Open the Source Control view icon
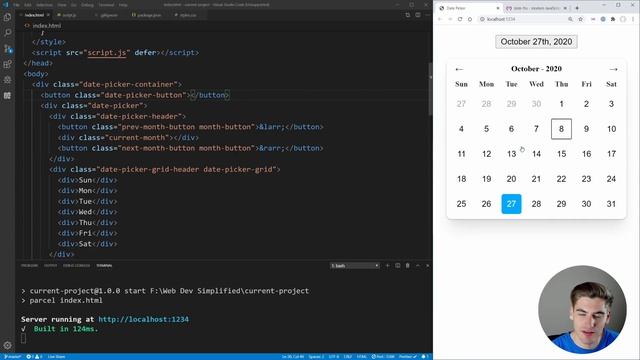 tap(7, 49)
